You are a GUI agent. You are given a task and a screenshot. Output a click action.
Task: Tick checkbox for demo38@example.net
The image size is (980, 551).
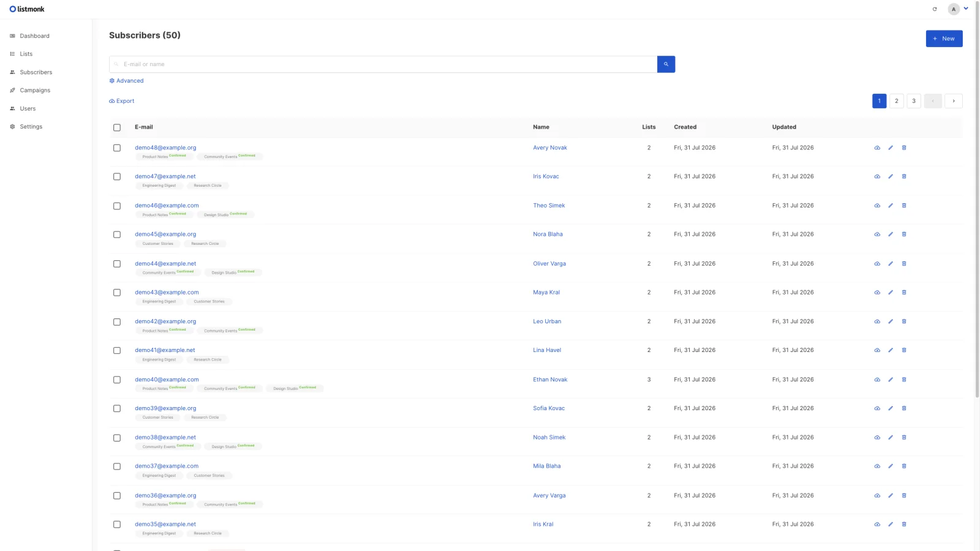[117, 438]
